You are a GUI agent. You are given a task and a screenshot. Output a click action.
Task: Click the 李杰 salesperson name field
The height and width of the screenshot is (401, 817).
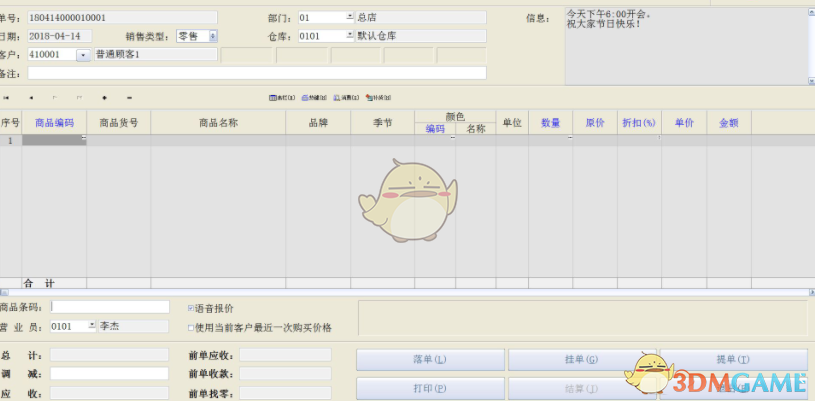133,326
